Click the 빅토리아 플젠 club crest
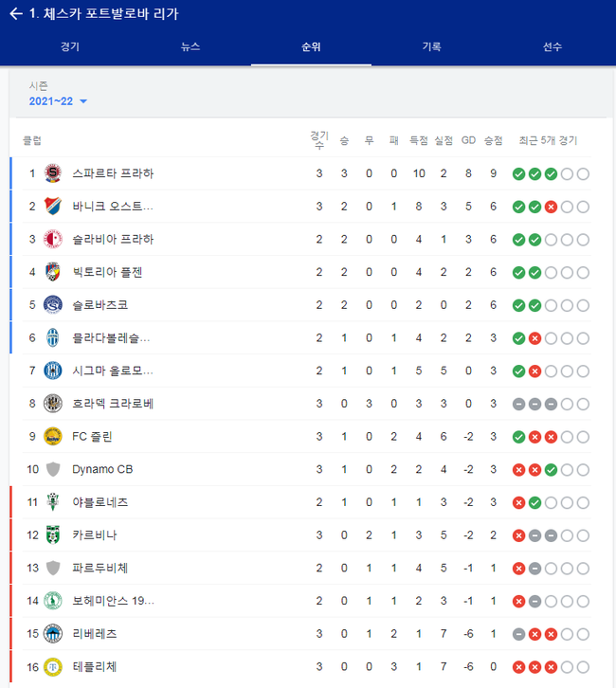616x688 pixels. tap(53, 272)
